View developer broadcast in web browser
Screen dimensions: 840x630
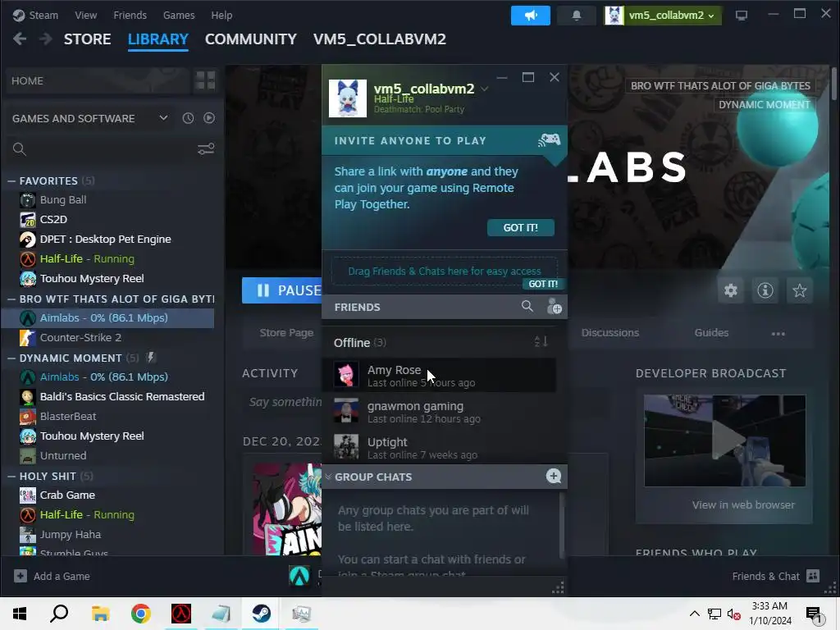coord(743,504)
